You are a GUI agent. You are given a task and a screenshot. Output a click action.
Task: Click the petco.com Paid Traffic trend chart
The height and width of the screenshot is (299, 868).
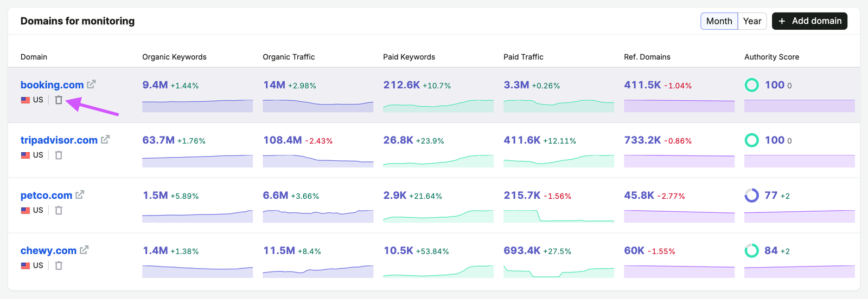(x=559, y=216)
